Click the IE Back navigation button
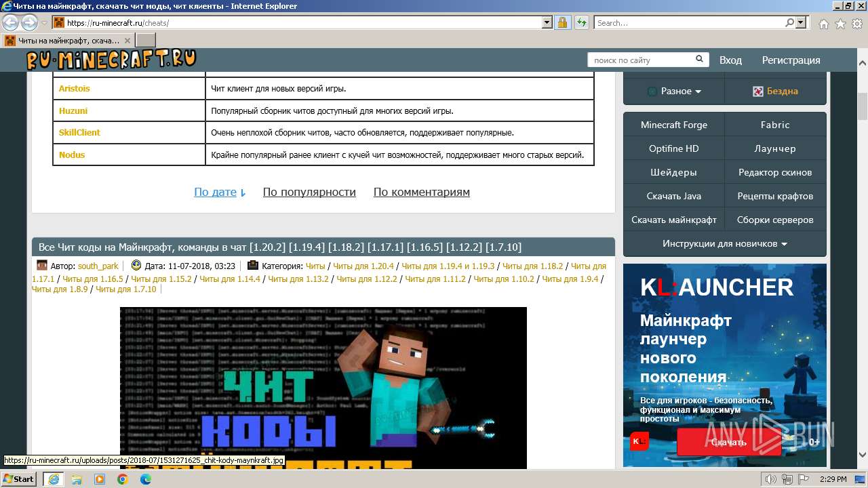Screen dimensions: 868x488 pyautogui.click(x=12, y=22)
